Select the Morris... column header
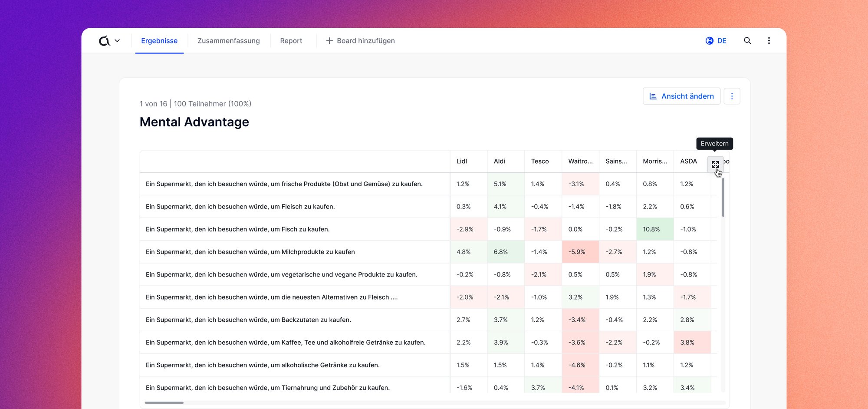The image size is (868, 409). click(x=655, y=161)
